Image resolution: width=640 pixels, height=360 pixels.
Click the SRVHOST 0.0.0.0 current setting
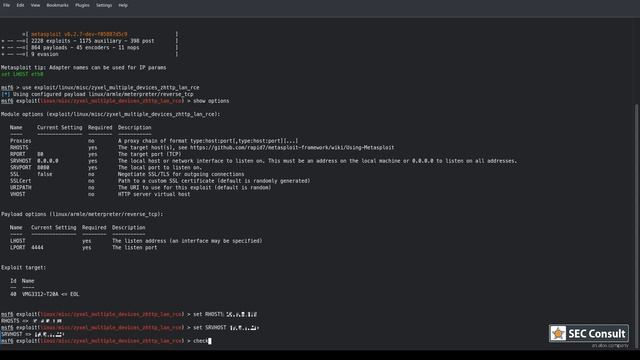[48, 161]
